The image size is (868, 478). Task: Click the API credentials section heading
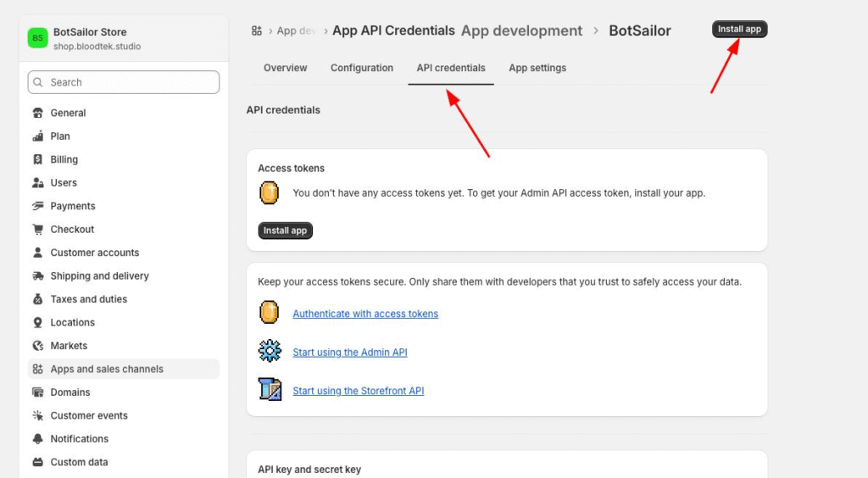[283, 110]
